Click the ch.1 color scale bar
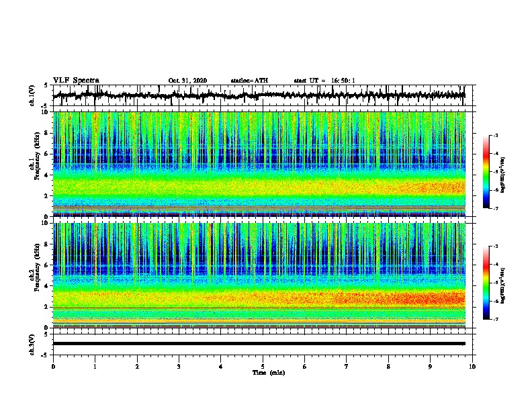The image size is (532, 411). [x=486, y=172]
